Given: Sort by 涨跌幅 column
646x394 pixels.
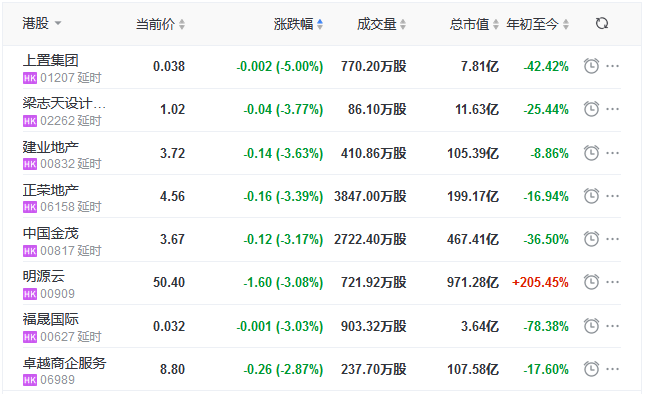Looking at the screenshot, I should 298,24.
